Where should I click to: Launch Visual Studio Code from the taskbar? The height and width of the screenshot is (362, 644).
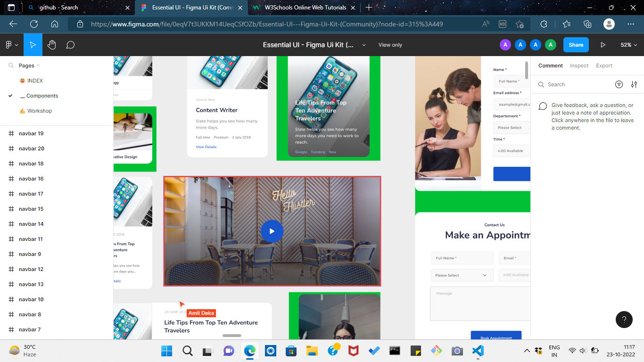[478, 351]
